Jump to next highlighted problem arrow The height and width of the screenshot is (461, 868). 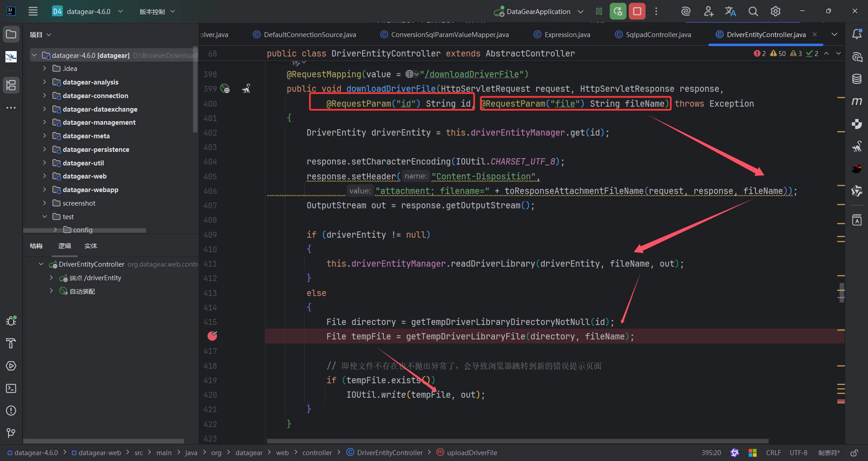tap(839, 53)
